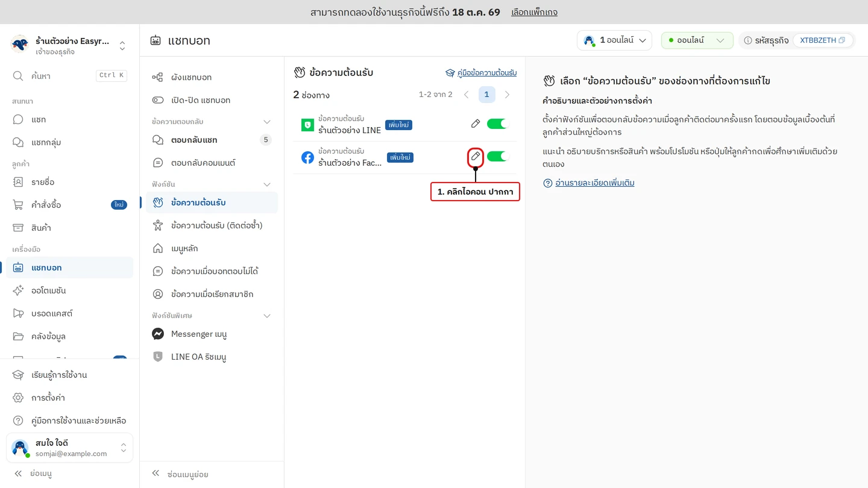Collapse the ข้อความตอบกลับ section

(x=267, y=122)
